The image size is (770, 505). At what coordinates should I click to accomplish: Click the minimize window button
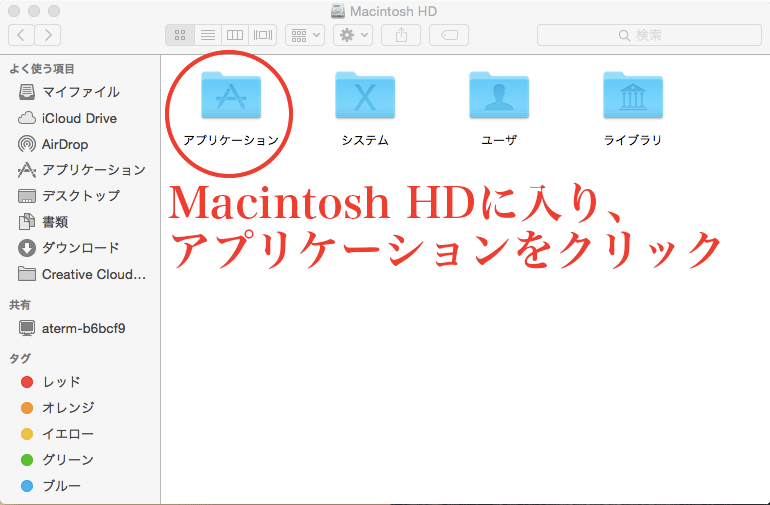pos(34,11)
